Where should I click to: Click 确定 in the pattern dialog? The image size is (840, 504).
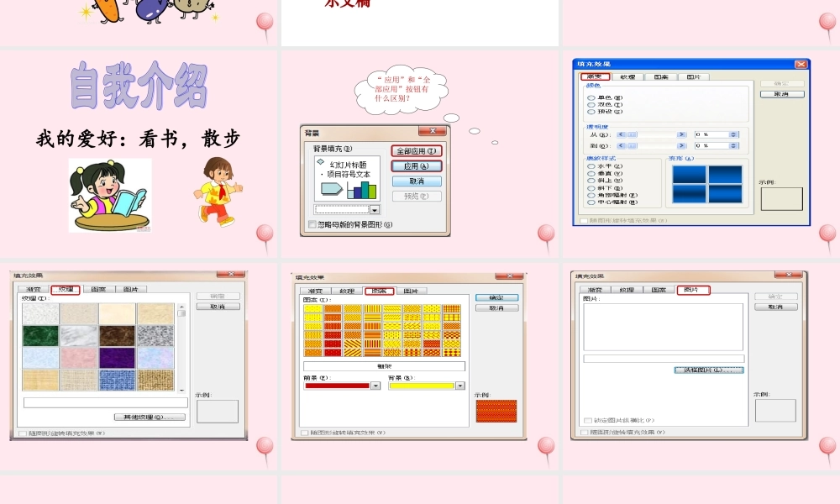[x=496, y=297]
